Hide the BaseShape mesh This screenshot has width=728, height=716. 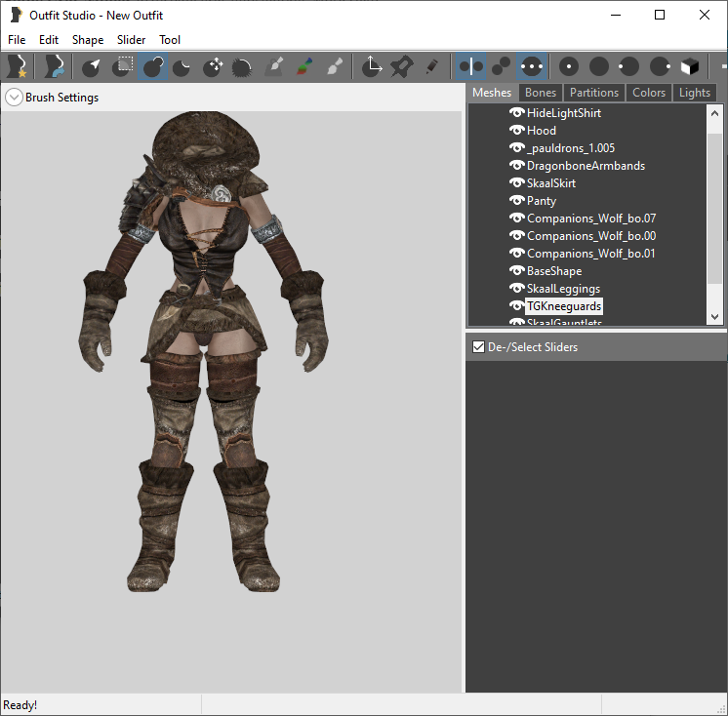516,270
